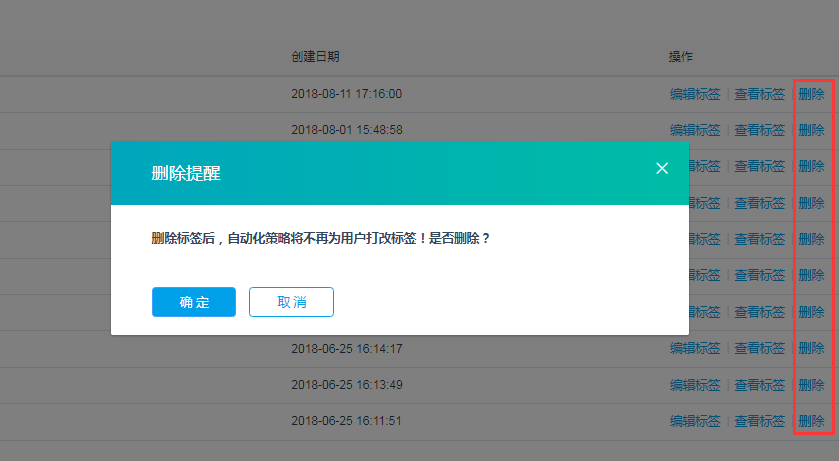Click the 操作 column header
Screen dimensions: 839x461
click(x=681, y=57)
